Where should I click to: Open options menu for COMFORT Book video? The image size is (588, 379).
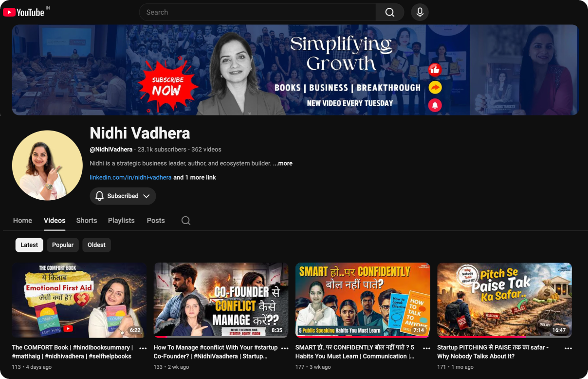(x=143, y=348)
